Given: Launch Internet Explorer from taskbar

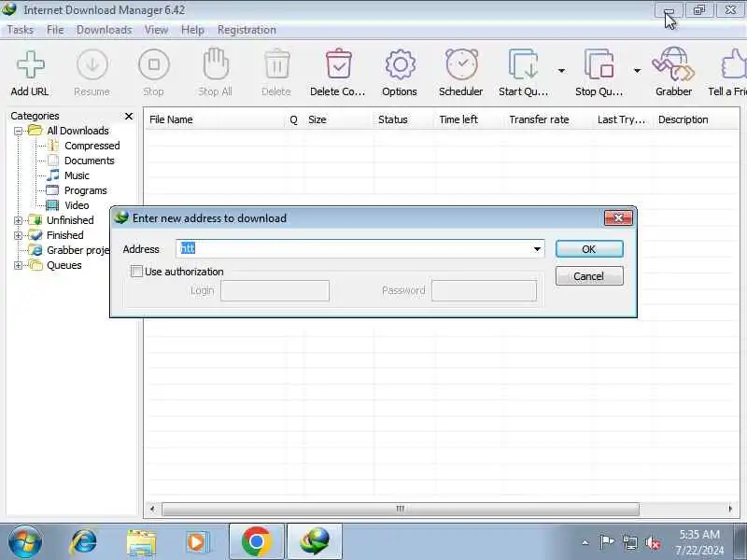Looking at the screenshot, I should (x=84, y=542).
